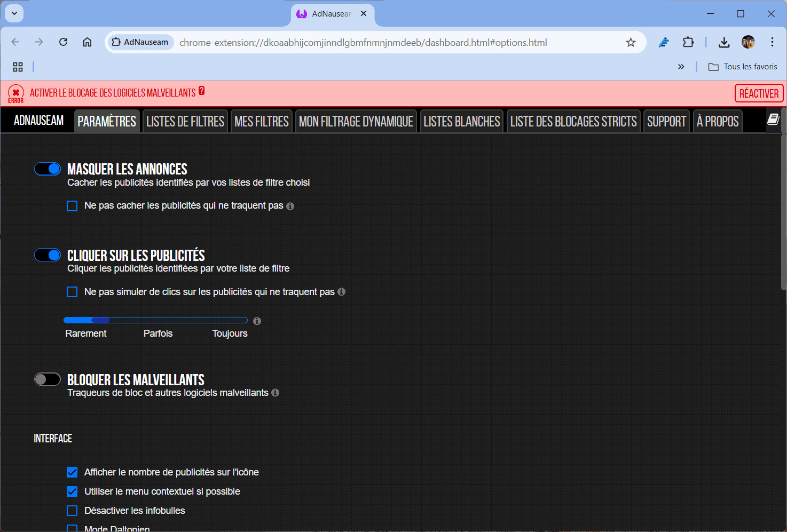This screenshot has height=532, width=787.
Task: Click the browser forward arrow
Action: click(39, 42)
